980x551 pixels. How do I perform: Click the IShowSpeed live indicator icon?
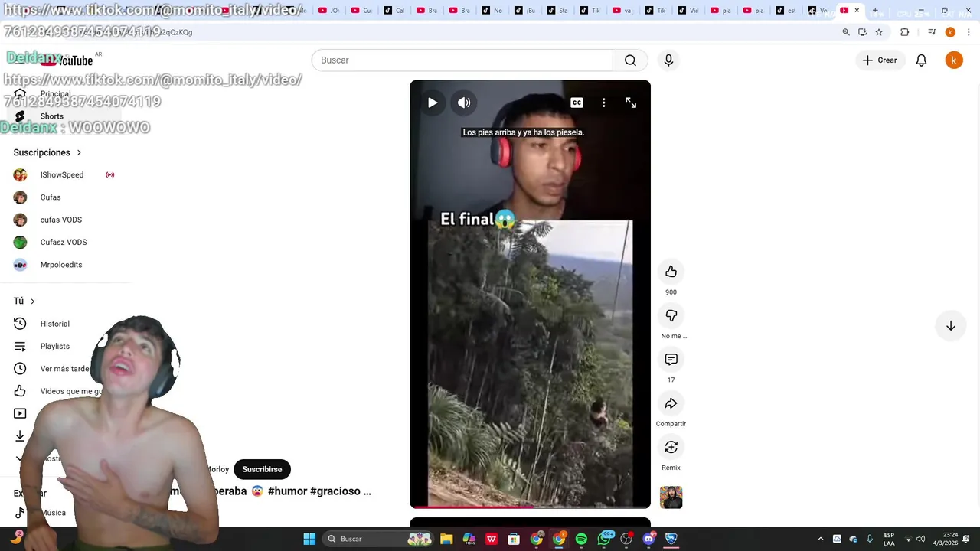(110, 175)
